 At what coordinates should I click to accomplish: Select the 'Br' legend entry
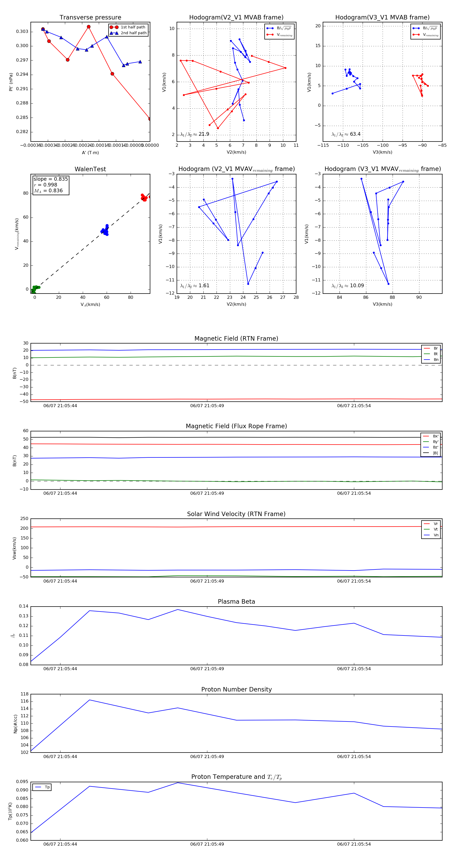431,349
